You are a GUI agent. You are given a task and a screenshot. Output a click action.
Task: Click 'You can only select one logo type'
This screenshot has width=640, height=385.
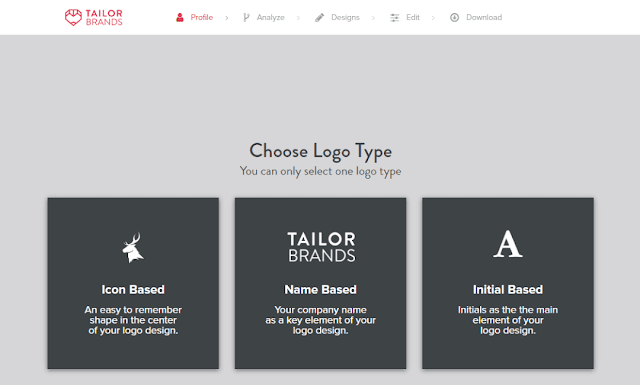coord(320,171)
